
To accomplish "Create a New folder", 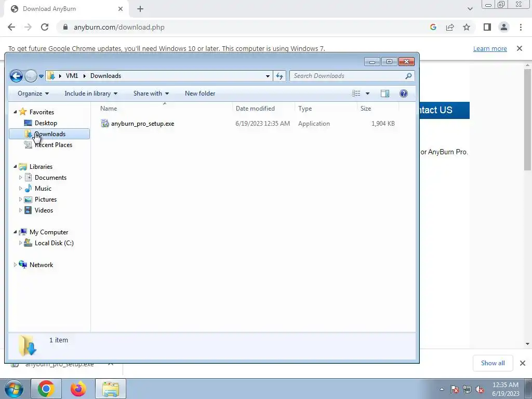I will 200,94.
